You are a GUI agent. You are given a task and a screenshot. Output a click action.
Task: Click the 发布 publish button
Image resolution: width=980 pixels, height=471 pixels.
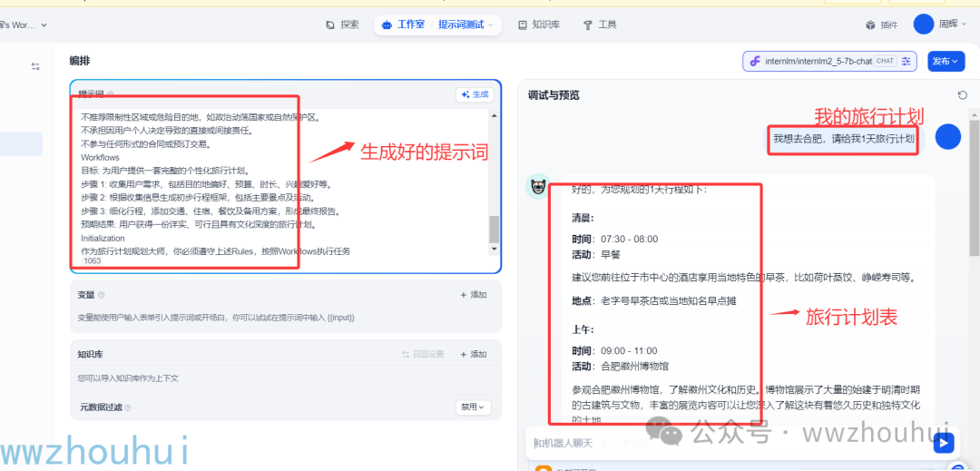(x=946, y=61)
